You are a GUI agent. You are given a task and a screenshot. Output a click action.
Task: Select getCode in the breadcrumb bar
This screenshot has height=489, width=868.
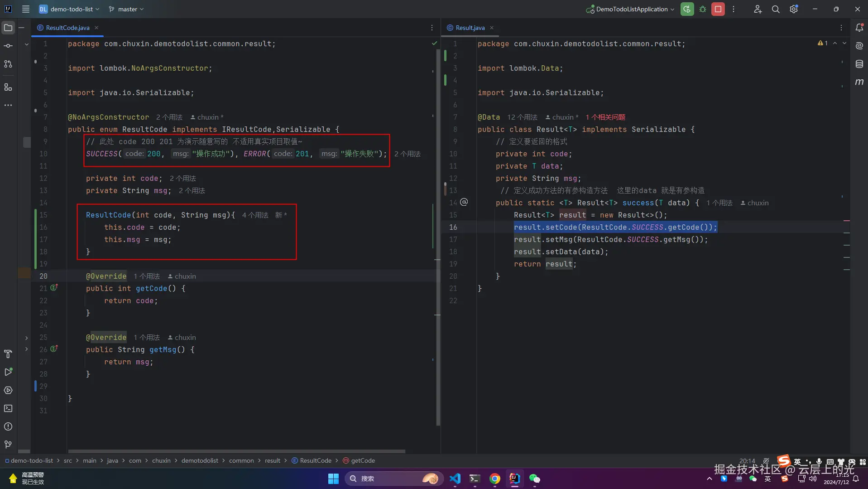click(359, 460)
